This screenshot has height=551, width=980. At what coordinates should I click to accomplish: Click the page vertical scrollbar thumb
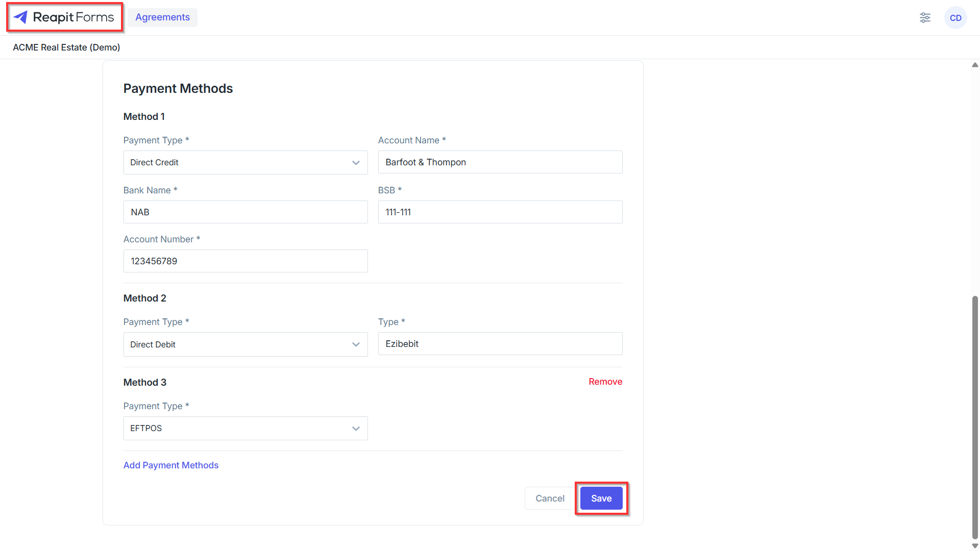click(975, 417)
